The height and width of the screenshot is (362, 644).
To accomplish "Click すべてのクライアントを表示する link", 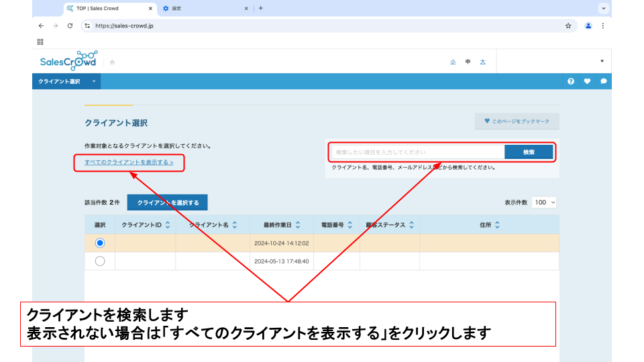I will [x=129, y=162].
